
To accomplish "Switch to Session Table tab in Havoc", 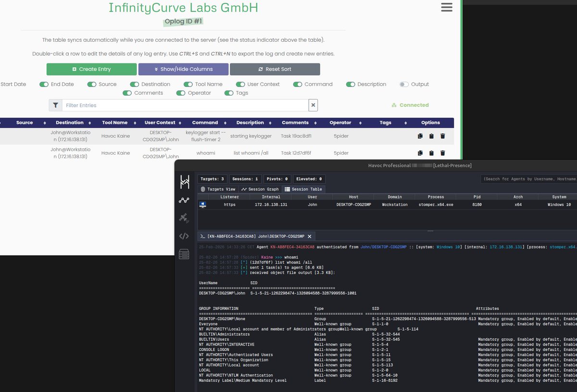I will click(303, 189).
